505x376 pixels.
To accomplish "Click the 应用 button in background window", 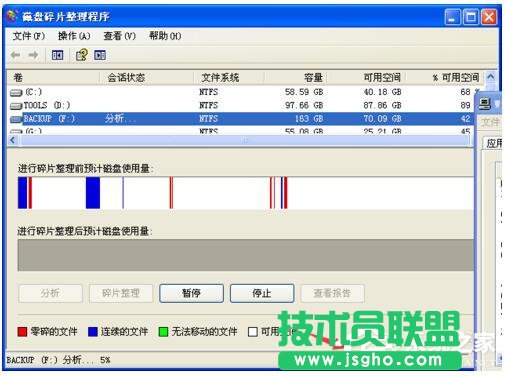I will pos(493,143).
